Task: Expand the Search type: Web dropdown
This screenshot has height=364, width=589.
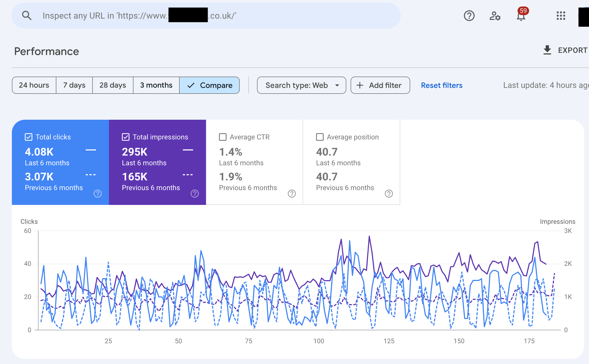Action: pos(302,85)
